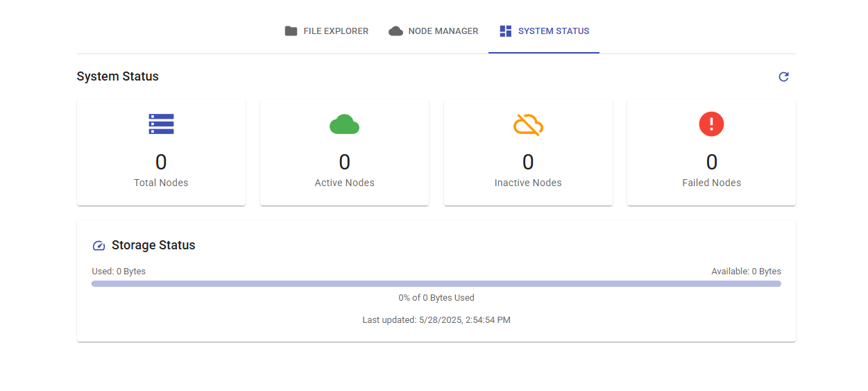Click the Total Nodes server stack icon
The image size is (868, 391).
[161, 124]
